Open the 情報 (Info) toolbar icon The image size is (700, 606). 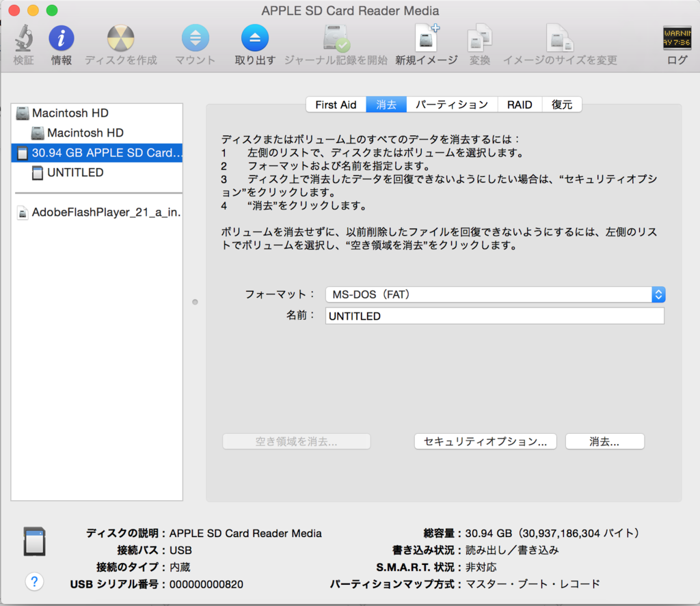(x=61, y=38)
